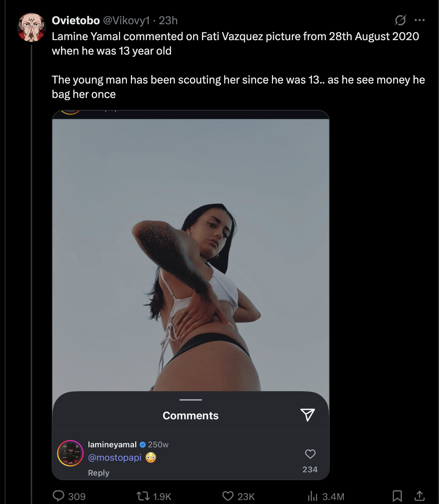Share the post via upload icon
Viewport: 439px width, 504px height.
coord(419,496)
